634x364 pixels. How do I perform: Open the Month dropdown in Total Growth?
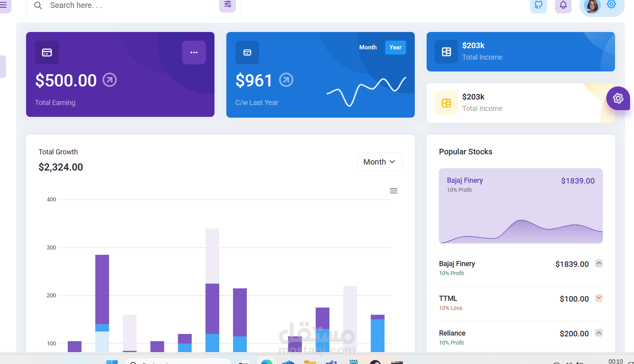click(380, 162)
